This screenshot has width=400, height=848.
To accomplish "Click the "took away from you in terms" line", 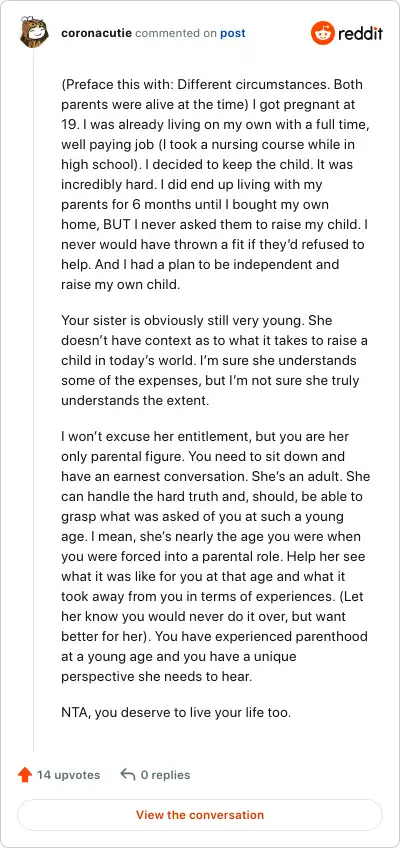I will tap(210, 597).
